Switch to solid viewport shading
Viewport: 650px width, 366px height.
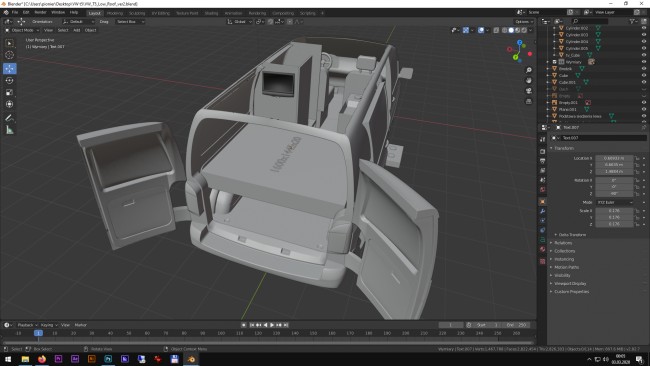[x=511, y=30]
